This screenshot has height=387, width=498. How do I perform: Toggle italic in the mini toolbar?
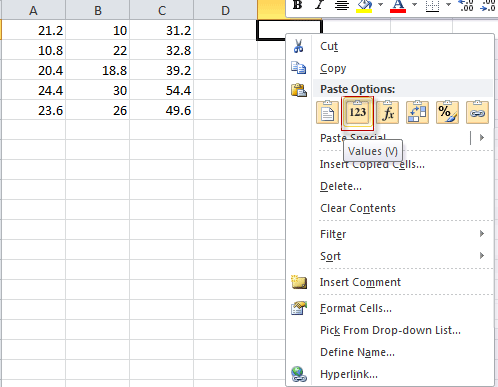[319, 5]
